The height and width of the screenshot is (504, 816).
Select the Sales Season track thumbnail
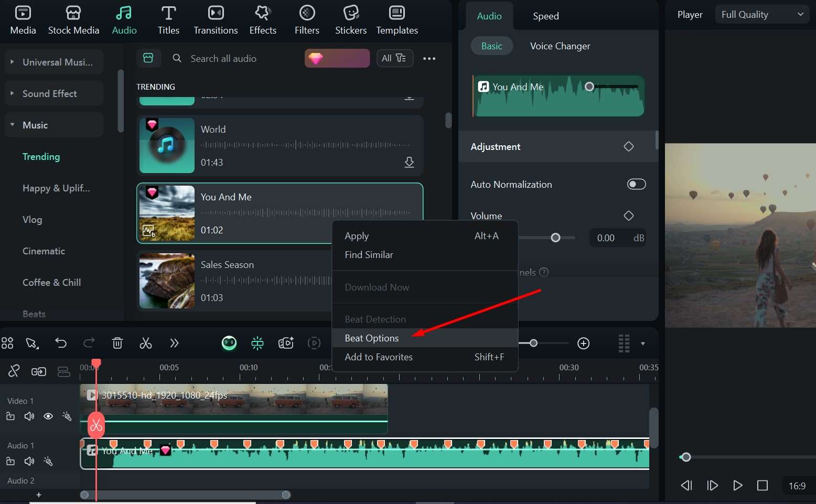(x=167, y=281)
